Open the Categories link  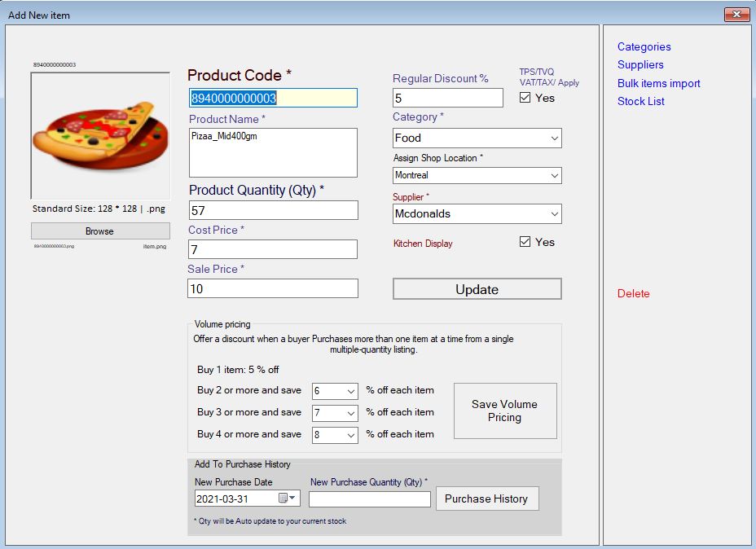645,47
